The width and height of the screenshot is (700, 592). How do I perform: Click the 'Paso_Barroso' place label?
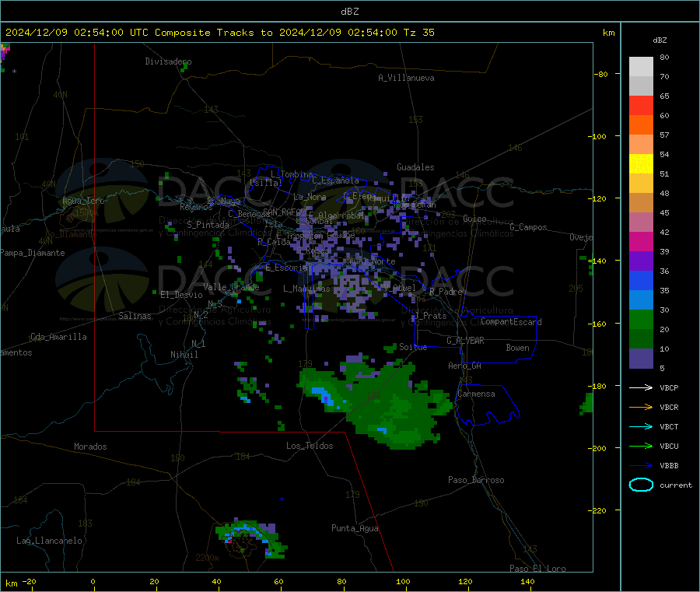point(476,480)
